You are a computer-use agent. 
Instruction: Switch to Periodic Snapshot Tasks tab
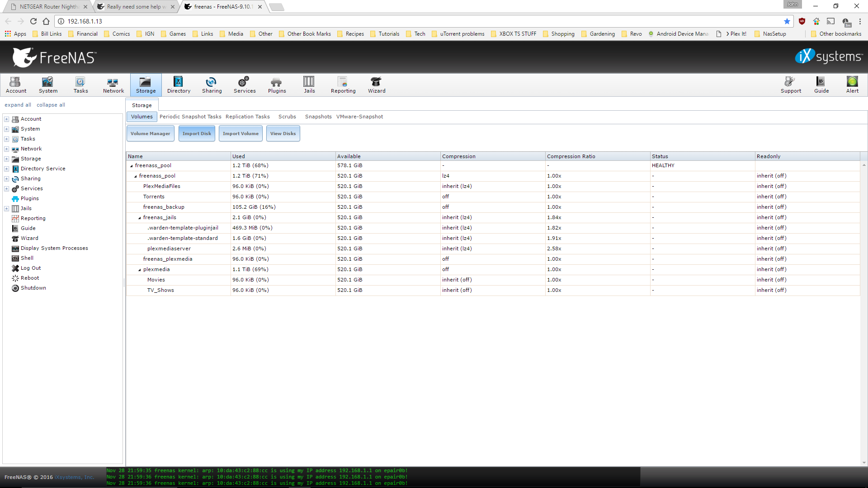(190, 117)
